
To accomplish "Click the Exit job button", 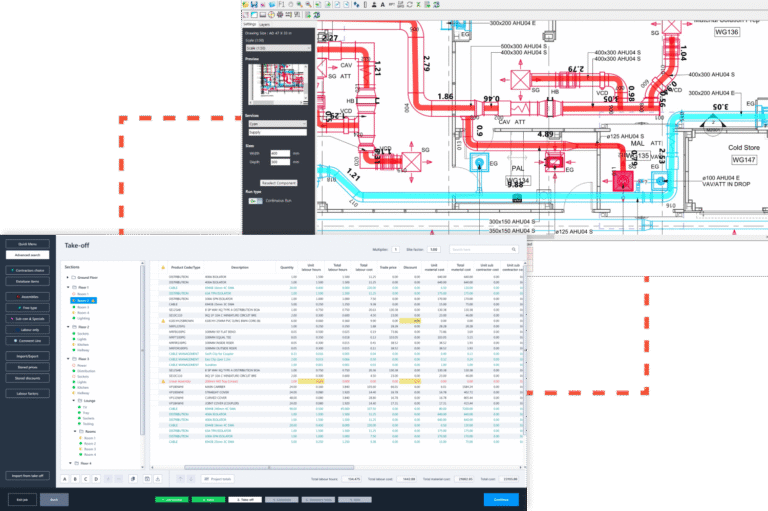I will tap(22, 499).
